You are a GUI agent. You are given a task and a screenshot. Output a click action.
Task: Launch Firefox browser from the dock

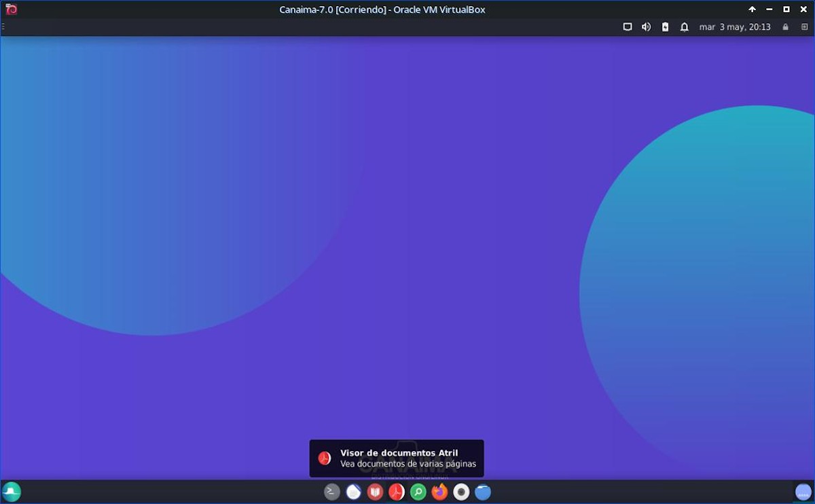tap(439, 492)
